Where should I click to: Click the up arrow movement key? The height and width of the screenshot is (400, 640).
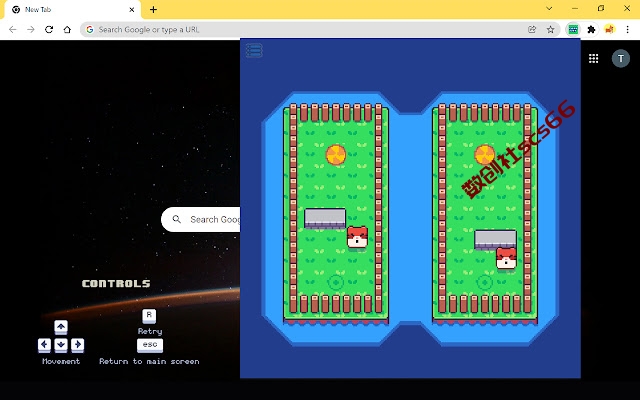click(61, 327)
